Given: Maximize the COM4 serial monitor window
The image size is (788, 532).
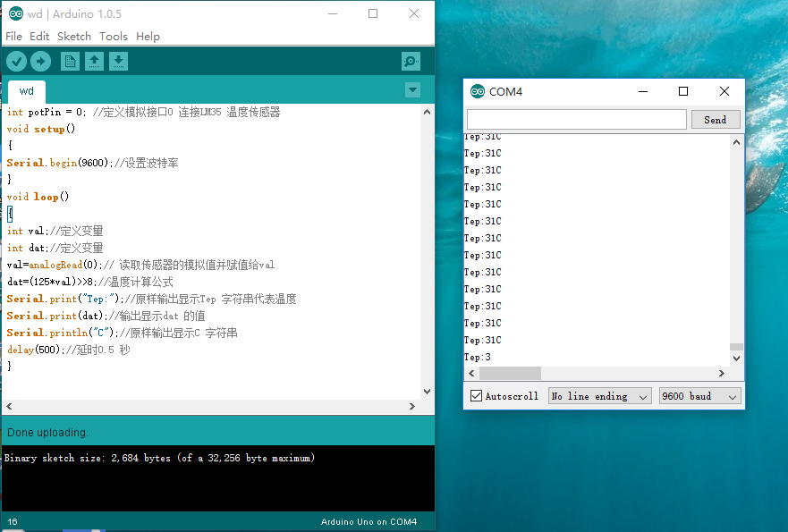Looking at the screenshot, I should click(x=683, y=91).
